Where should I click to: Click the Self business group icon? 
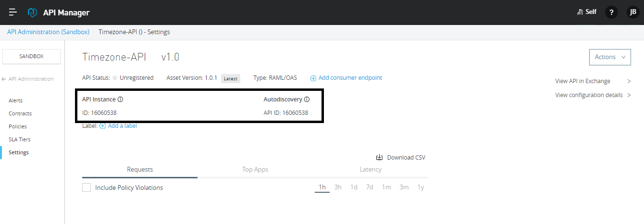580,12
